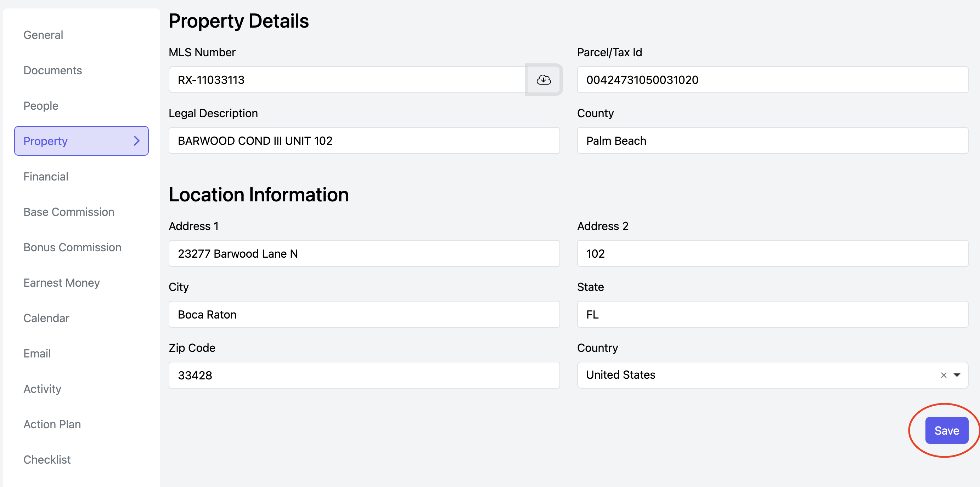Open the General section
The height and width of the screenshot is (487, 980).
click(43, 35)
